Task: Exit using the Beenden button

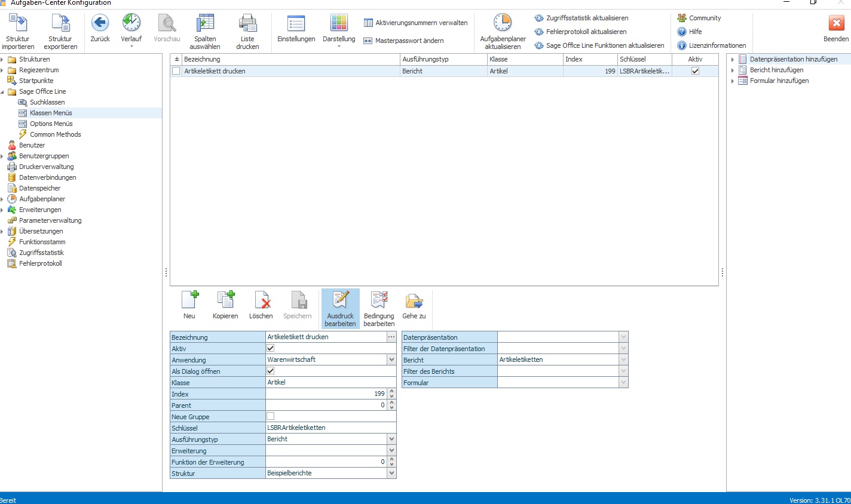Action: pos(836,29)
